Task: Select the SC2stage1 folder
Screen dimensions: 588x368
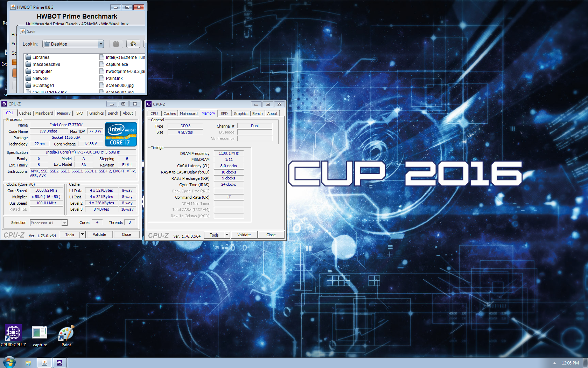Action: tap(40, 85)
